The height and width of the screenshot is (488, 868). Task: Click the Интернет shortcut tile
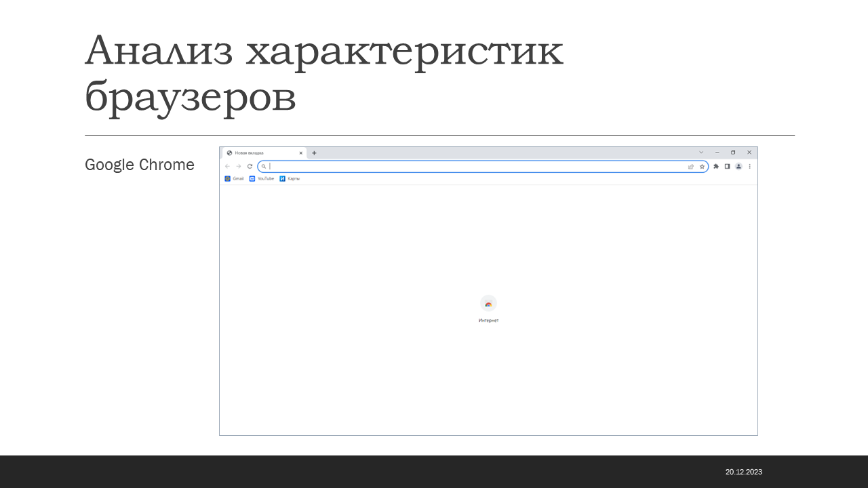pos(488,309)
